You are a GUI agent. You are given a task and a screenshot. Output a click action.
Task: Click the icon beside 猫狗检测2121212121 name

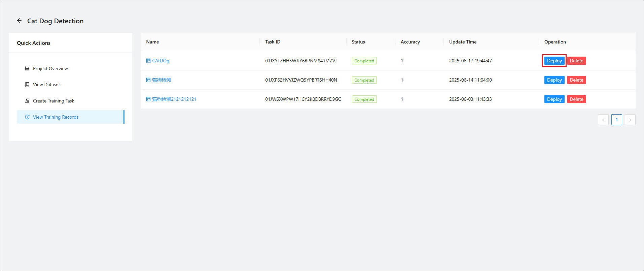[148, 99]
